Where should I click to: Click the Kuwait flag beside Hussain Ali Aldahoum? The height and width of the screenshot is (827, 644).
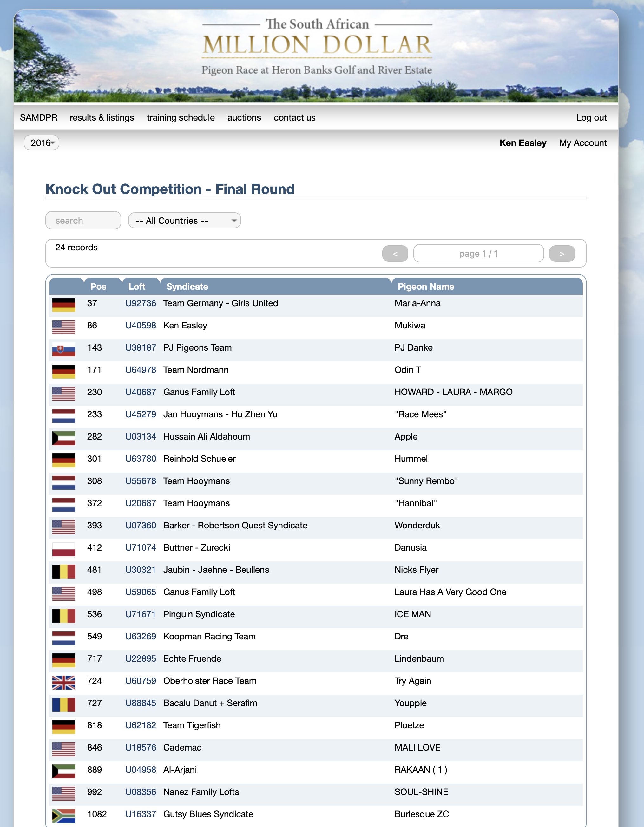pos(63,438)
